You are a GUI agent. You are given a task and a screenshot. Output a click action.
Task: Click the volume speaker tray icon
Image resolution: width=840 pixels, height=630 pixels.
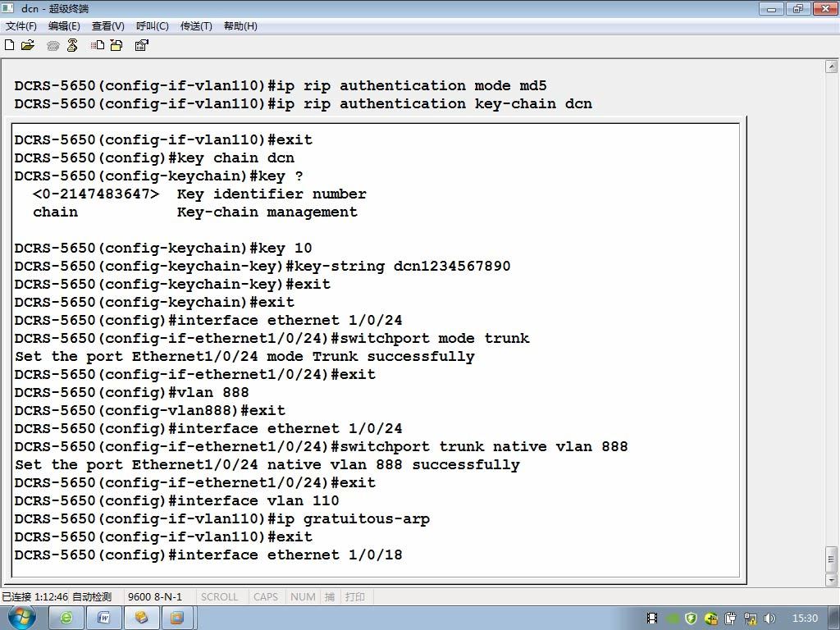[769, 619]
